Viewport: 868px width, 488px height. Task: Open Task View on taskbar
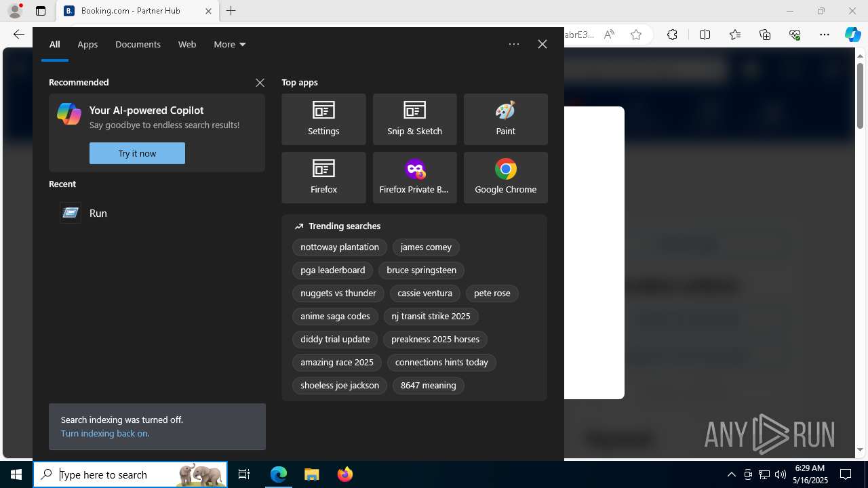click(244, 474)
